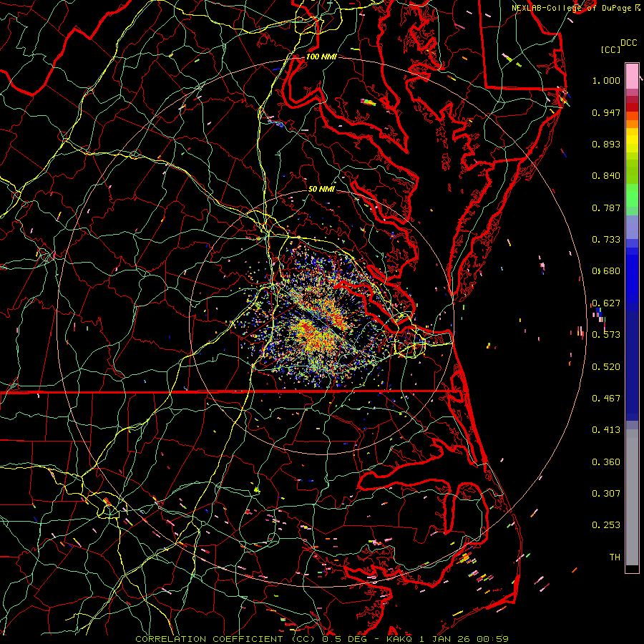The width and height of the screenshot is (644, 644).
Task: Click the 0.520 scale value
Action: 606,367
